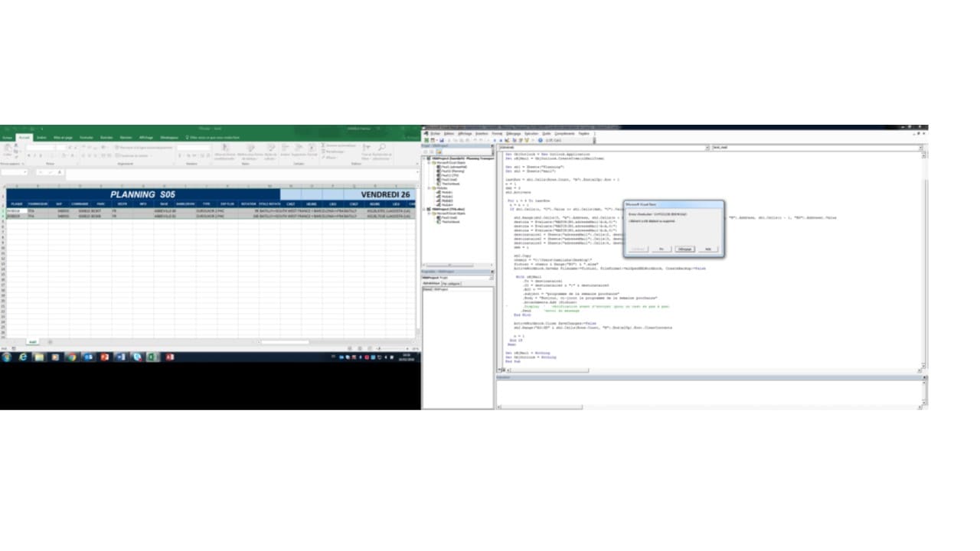Open the test_mail procedure dropdown

click(x=921, y=147)
